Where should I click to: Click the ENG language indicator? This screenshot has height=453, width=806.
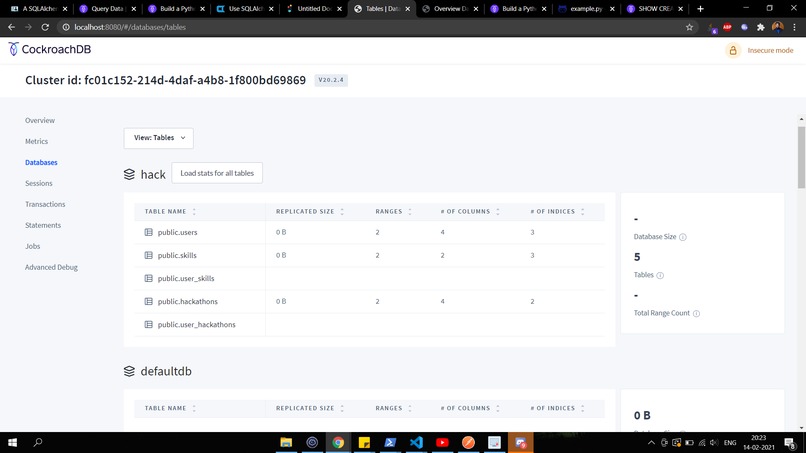pyautogui.click(x=729, y=443)
